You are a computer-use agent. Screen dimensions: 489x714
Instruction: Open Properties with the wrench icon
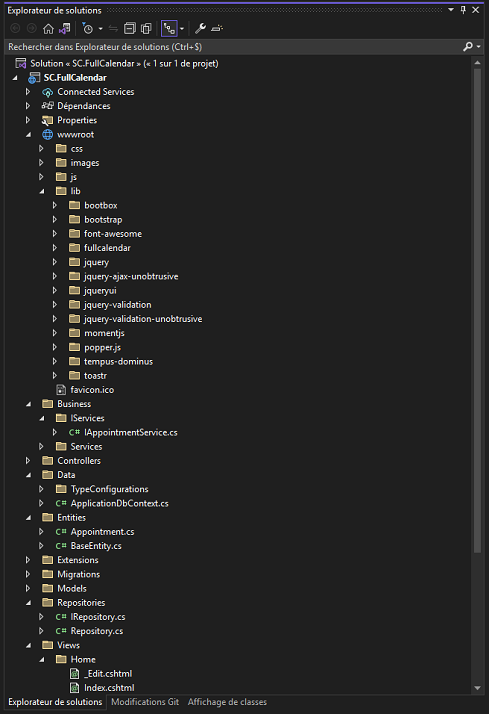(x=200, y=29)
